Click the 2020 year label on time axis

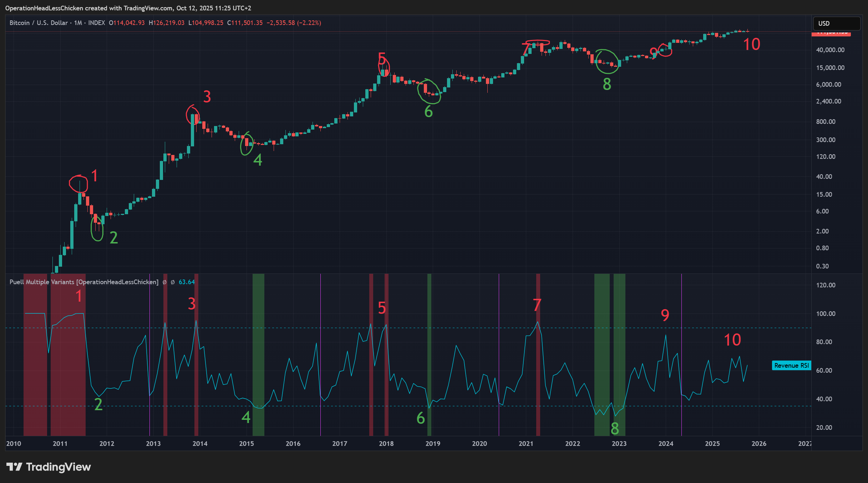tap(479, 443)
